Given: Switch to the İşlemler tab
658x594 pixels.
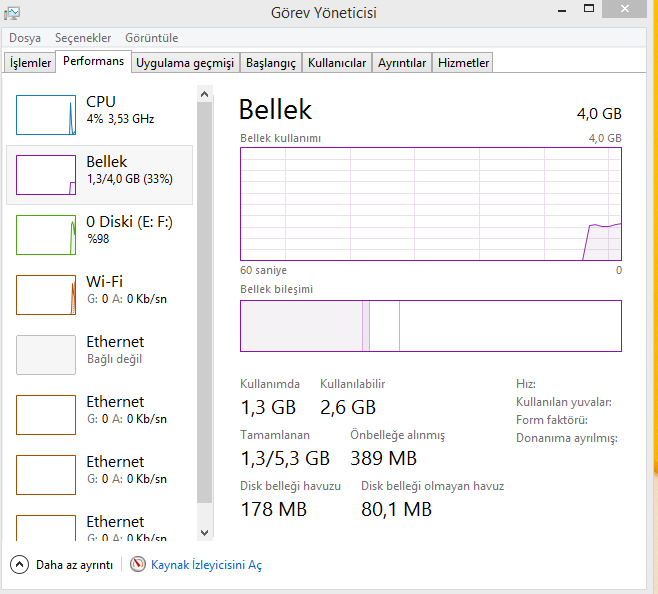Looking at the screenshot, I should click(x=30, y=63).
